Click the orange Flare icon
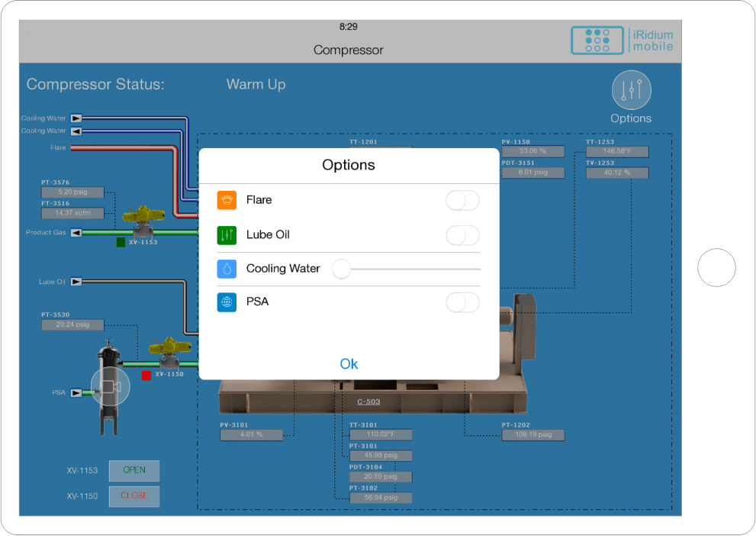Screen dimensions: 756x536 pos(227,200)
